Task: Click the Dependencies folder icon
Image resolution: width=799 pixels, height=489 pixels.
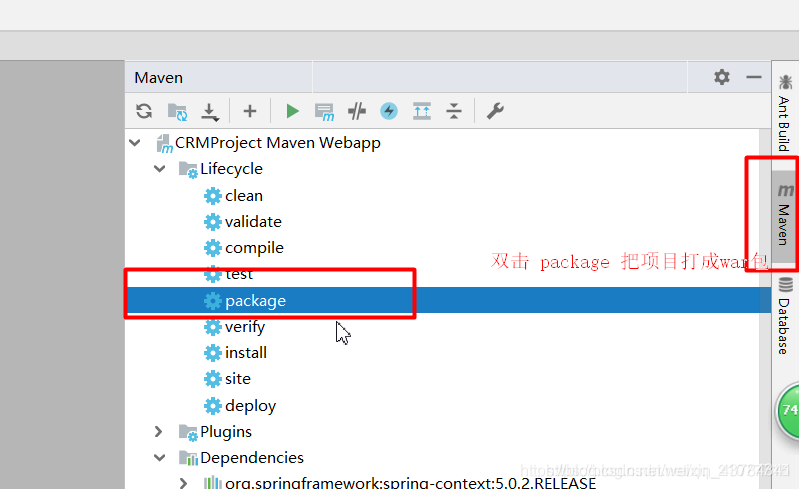Action: coord(188,458)
